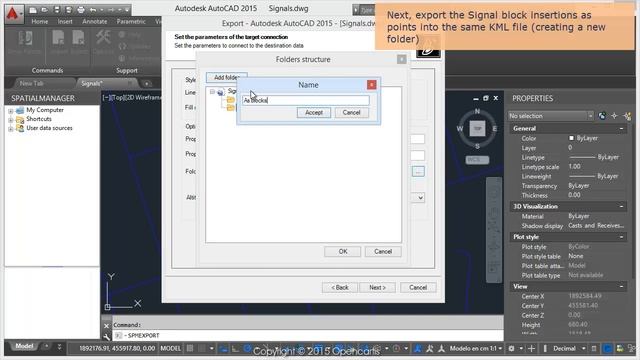
Task: Collapse the View section in Properties
Action: click(621, 287)
